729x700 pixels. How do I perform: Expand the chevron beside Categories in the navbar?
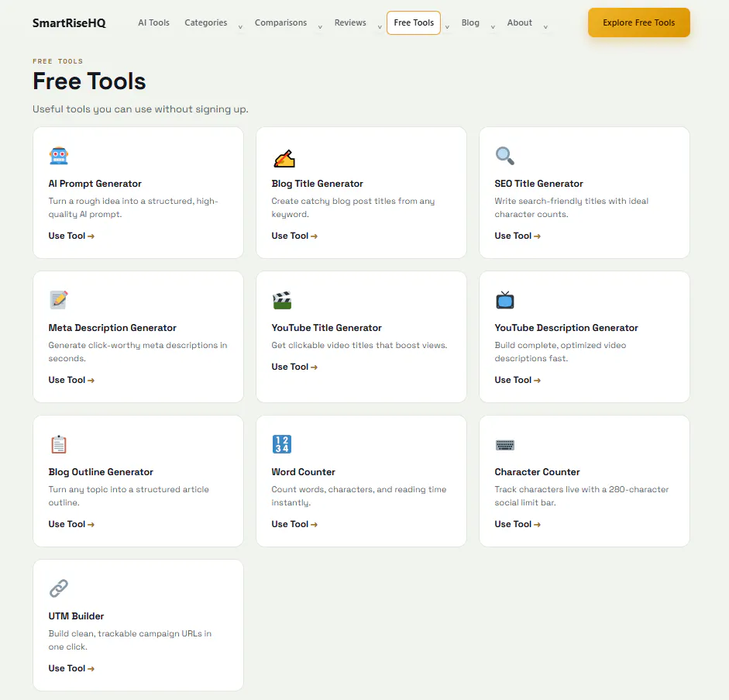240,27
